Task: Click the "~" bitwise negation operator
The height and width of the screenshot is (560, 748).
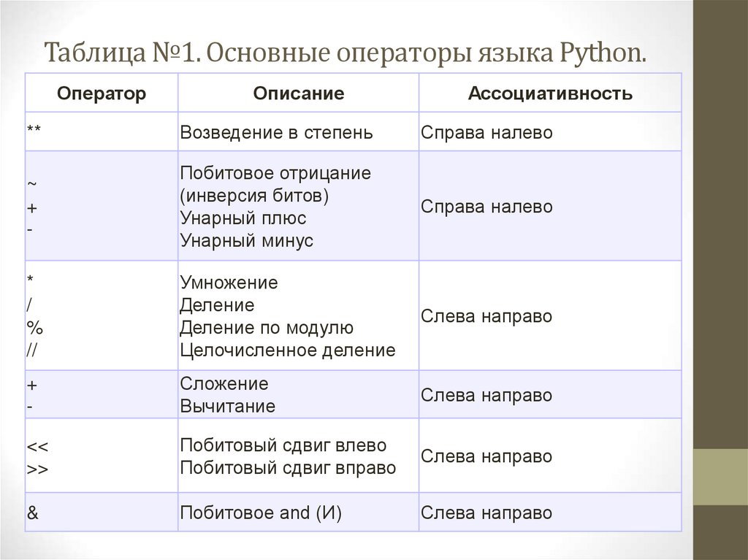Action: 31,183
